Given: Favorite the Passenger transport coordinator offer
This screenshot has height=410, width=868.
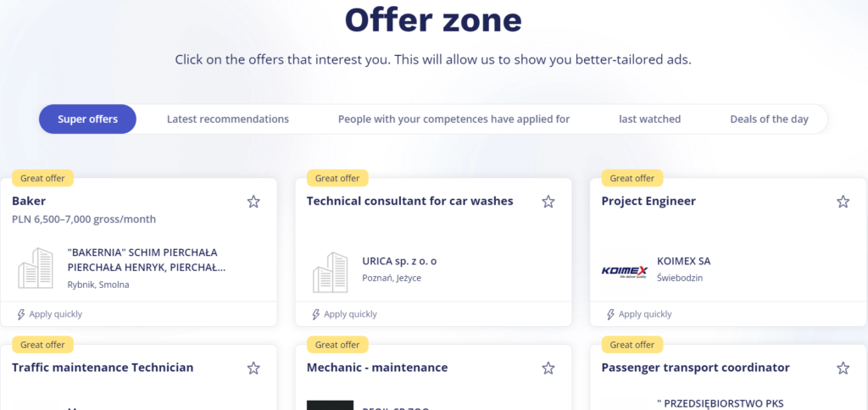Looking at the screenshot, I should tap(843, 368).
